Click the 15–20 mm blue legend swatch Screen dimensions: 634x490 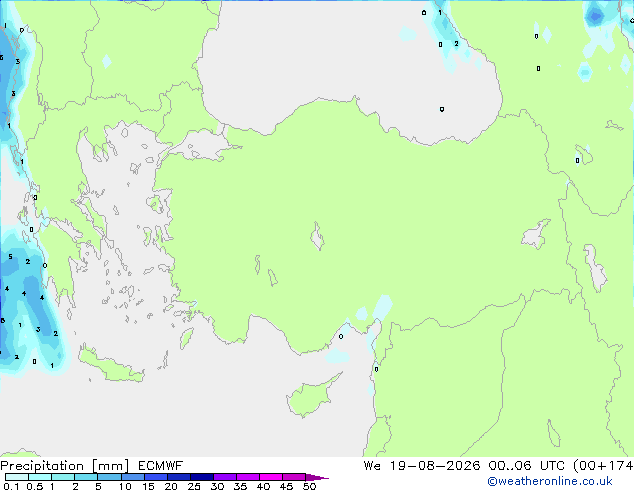click(x=155, y=477)
